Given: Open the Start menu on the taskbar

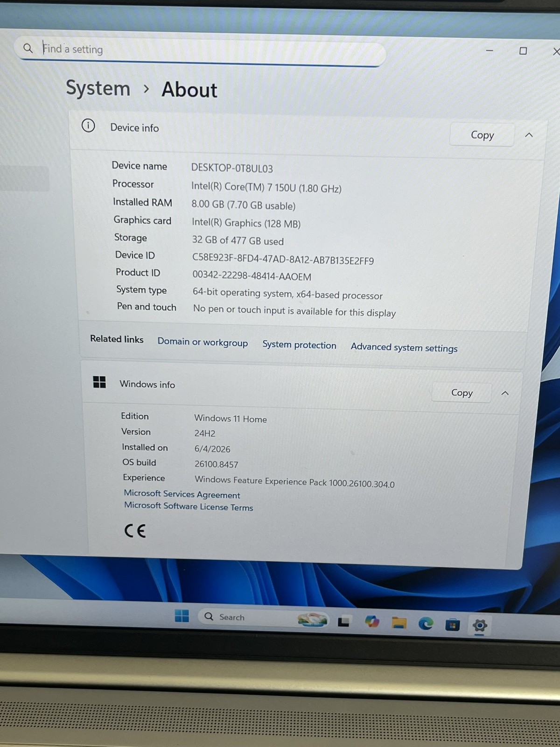Looking at the screenshot, I should click(x=182, y=616).
